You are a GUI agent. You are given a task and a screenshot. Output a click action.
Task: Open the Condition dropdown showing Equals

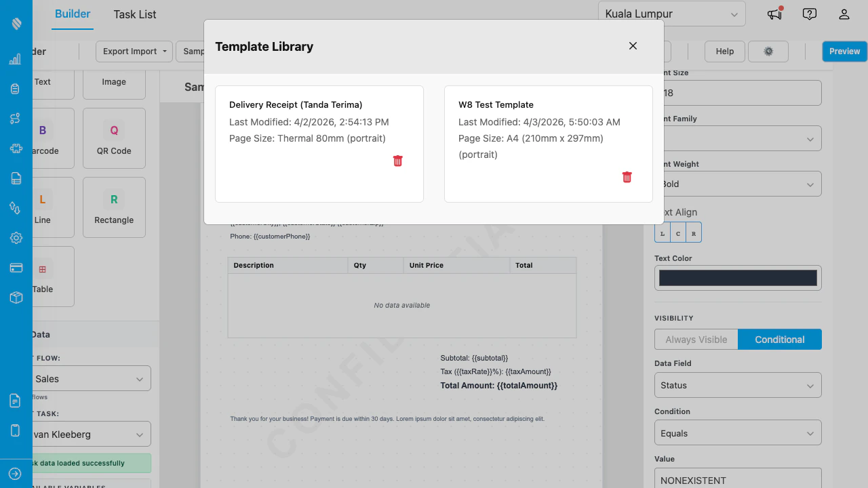(738, 432)
